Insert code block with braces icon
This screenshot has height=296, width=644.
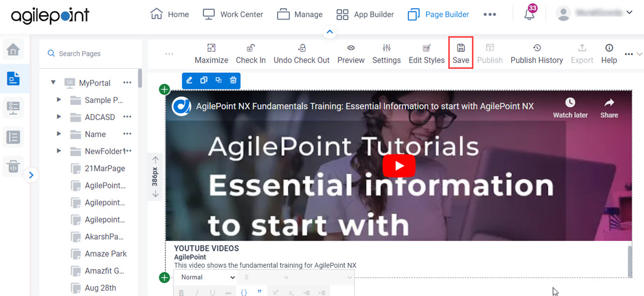tap(244, 292)
